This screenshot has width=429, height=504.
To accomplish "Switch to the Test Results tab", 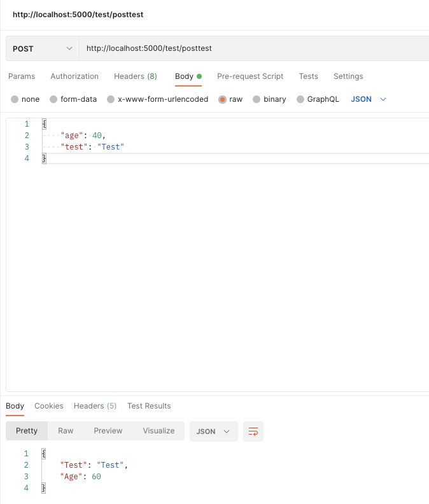I will click(x=149, y=406).
